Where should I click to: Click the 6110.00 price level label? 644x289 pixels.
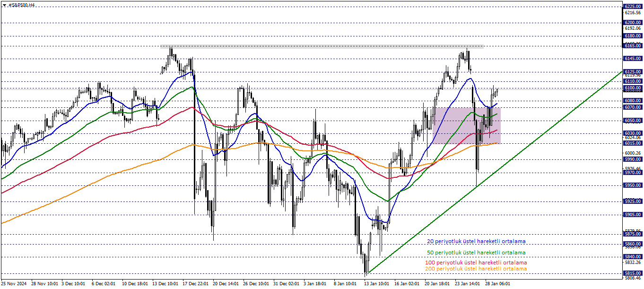(x=633, y=81)
